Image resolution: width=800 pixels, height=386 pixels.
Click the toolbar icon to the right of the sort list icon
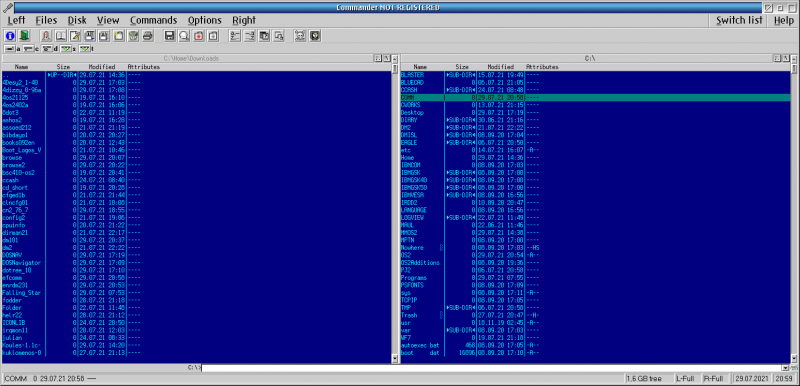point(249,36)
